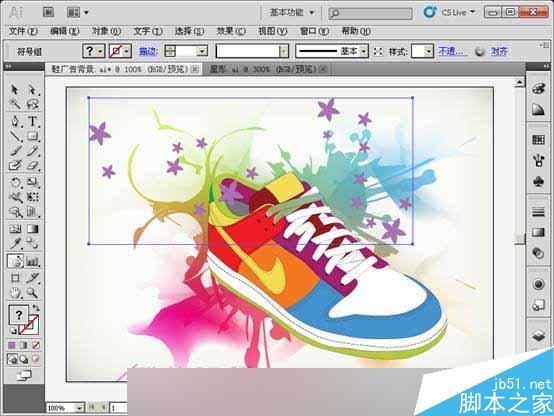Select the Selection (black arrow) tool
Image resolution: width=554 pixels, height=416 pixels.
tap(14, 90)
